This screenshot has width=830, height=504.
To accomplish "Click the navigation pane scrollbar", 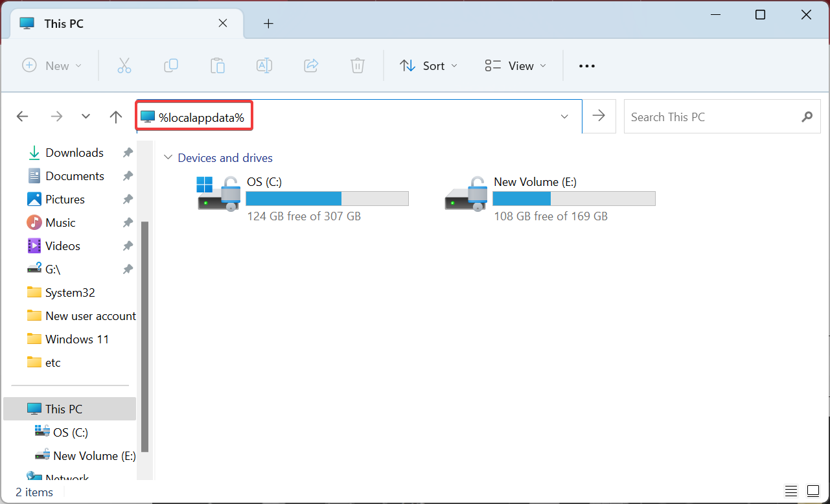I will [144, 336].
